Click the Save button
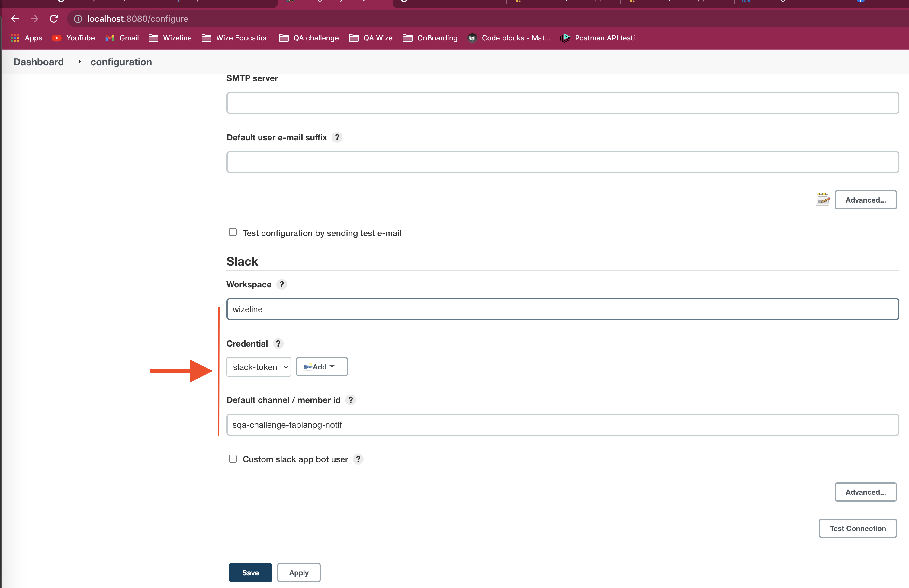The width and height of the screenshot is (909, 588). (x=250, y=572)
